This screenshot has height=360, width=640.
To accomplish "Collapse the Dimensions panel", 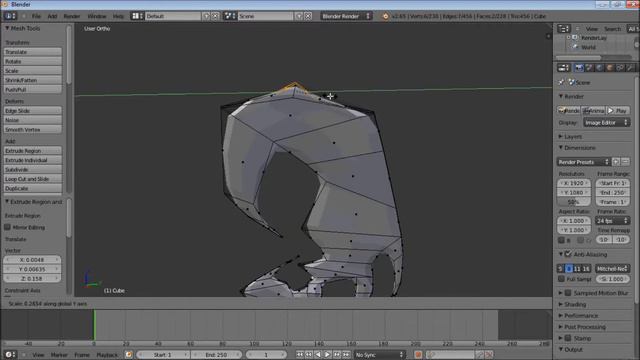I will pos(580,147).
